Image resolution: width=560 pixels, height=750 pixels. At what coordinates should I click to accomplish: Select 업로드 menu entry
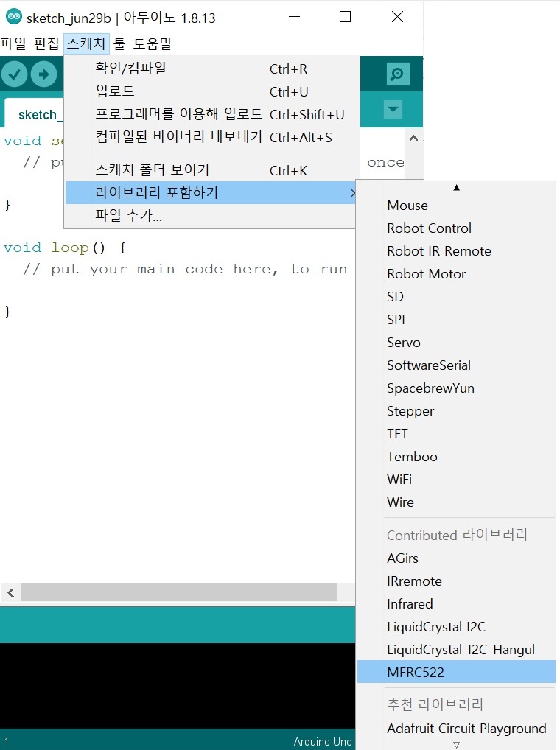click(x=211, y=91)
